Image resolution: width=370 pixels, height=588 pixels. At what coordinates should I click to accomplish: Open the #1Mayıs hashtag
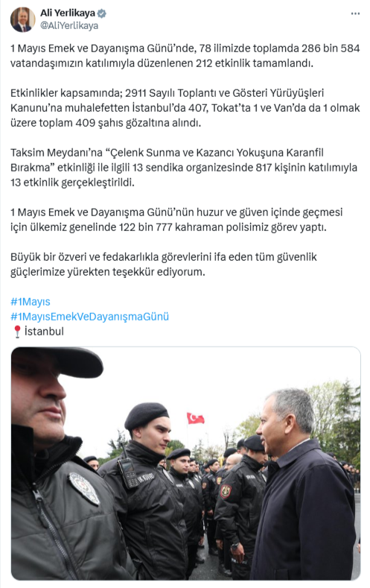point(31,302)
